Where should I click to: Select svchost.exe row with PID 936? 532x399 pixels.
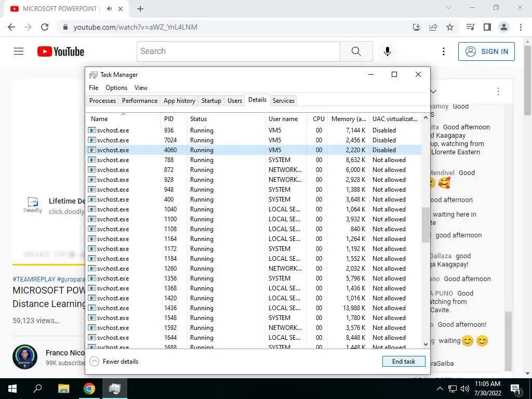254,130
